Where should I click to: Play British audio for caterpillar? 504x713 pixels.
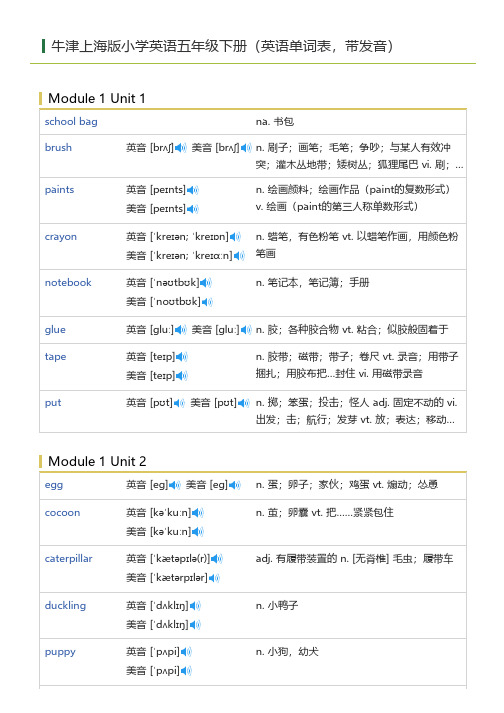(217, 559)
